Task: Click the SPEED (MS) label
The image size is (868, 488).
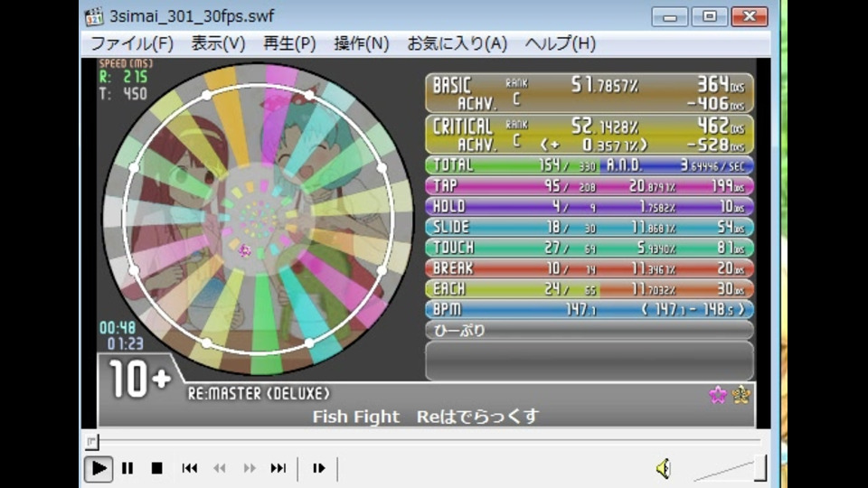Action: click(126, 63)
